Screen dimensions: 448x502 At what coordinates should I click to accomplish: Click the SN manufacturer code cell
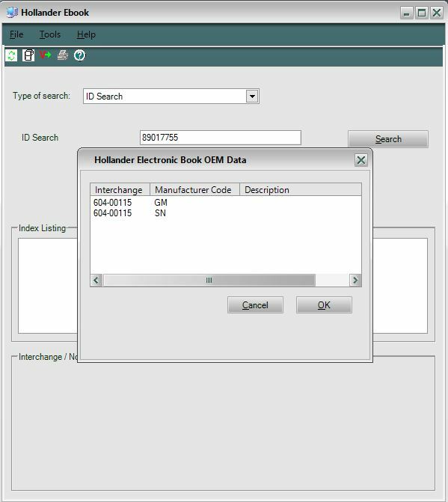[x=160, y=213]
